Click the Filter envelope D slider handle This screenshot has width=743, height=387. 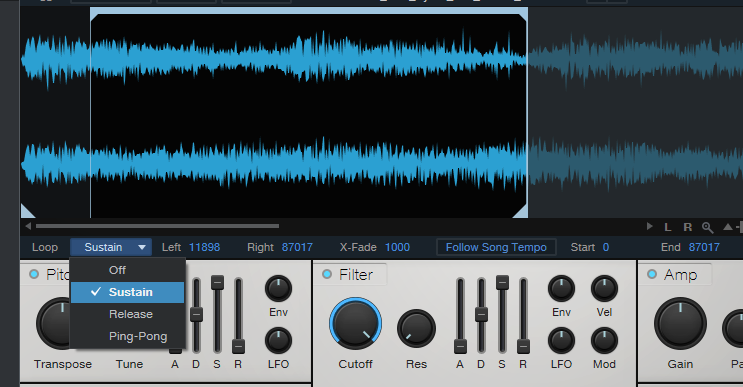pyautogui.click(x=481, y=315)
